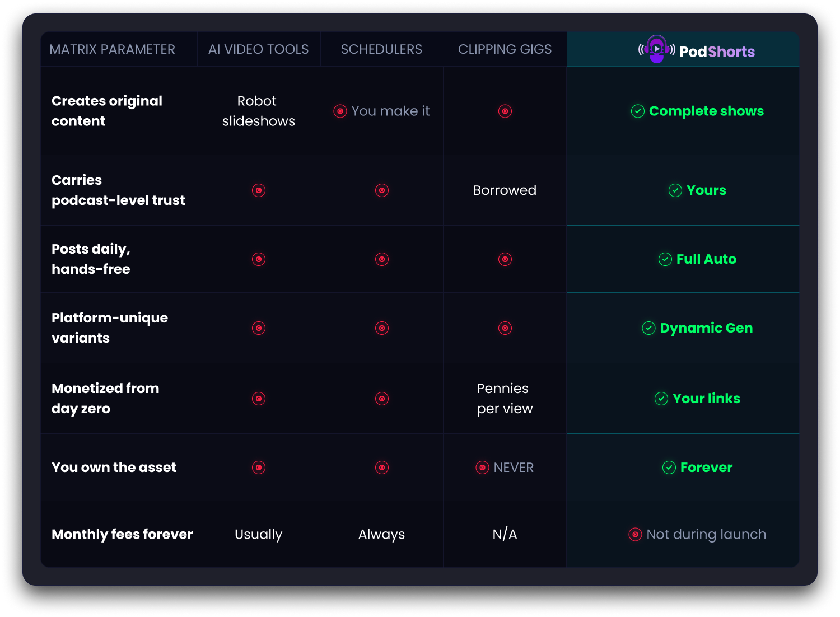Click the Not during launch text

[706, 535]
